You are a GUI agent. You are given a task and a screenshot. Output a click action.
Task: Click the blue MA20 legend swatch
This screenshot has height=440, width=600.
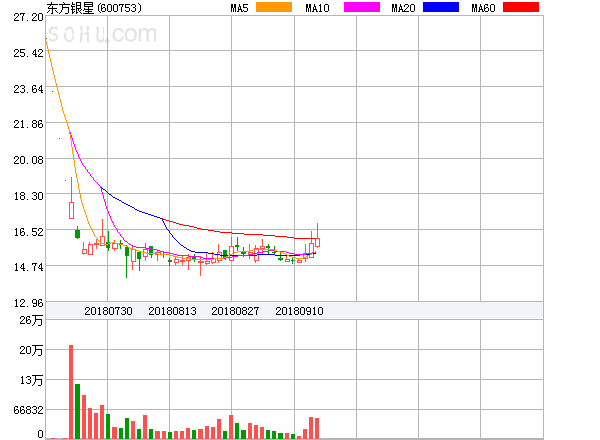pos(441,7)
